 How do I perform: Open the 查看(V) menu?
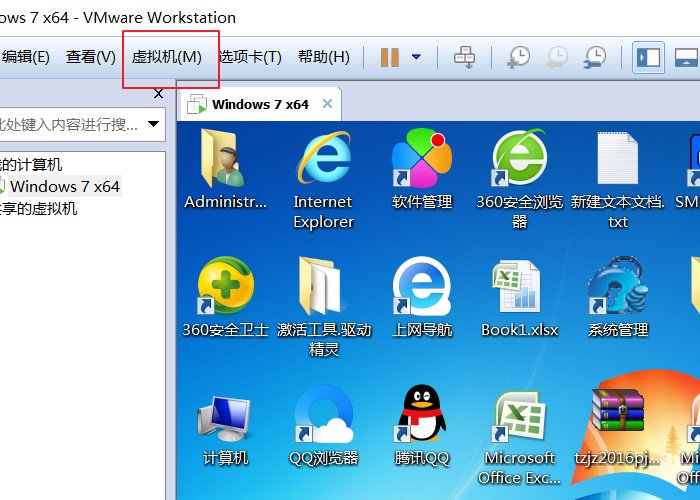point(91,57)
